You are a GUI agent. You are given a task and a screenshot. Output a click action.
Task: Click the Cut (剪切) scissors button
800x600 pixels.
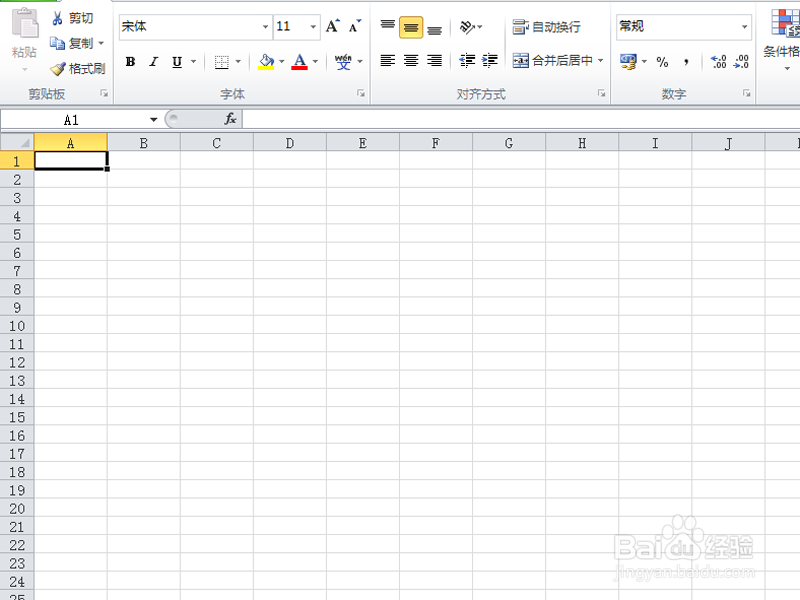click(72, 18)
